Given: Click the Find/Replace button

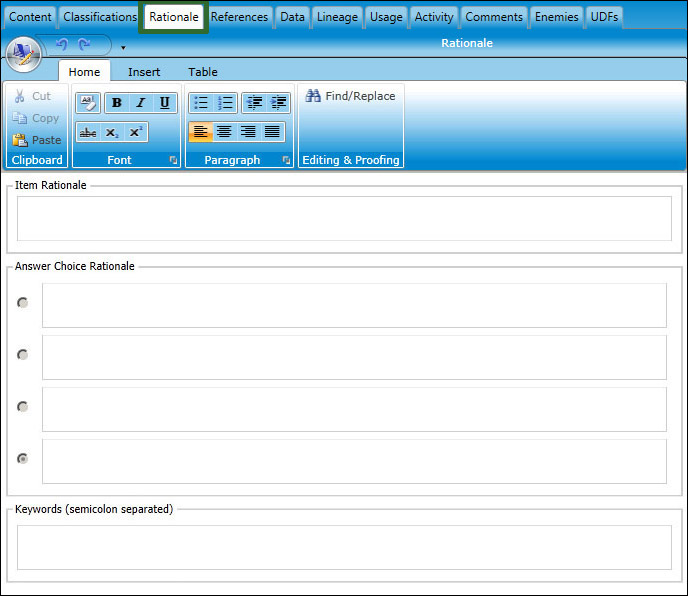Looking at the screenshot, I should coord(351,96).
